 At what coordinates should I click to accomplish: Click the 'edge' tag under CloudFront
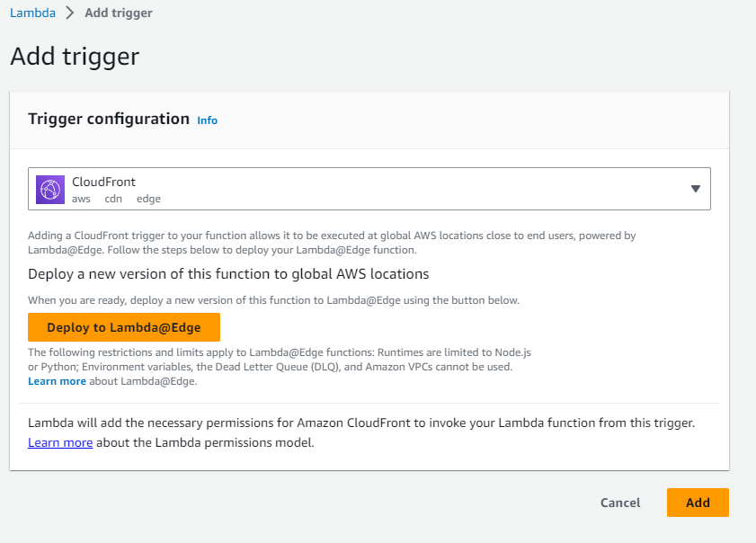(x=148, y=199)
